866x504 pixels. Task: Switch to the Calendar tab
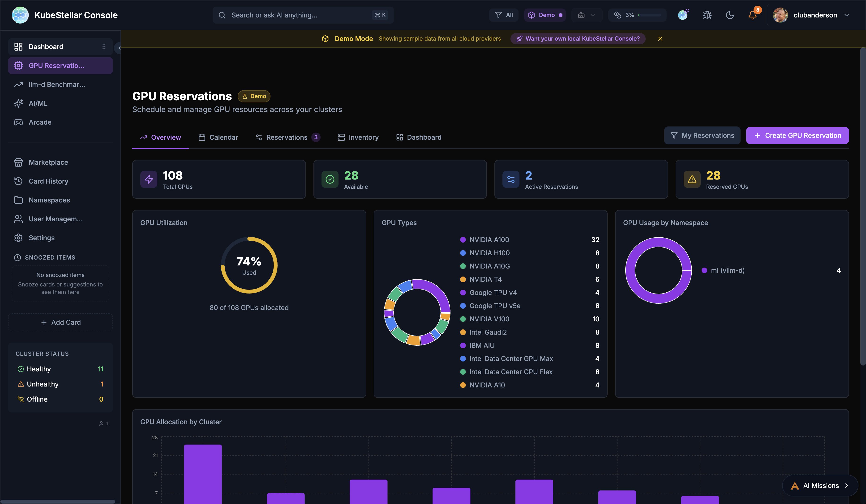pyautogui.click(x=218, y=137)
